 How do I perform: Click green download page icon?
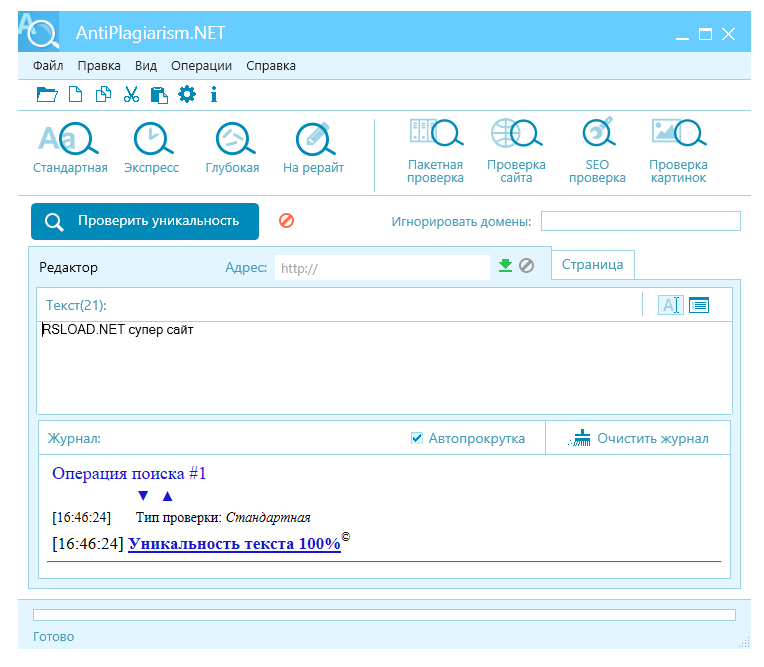pos(505,266)
